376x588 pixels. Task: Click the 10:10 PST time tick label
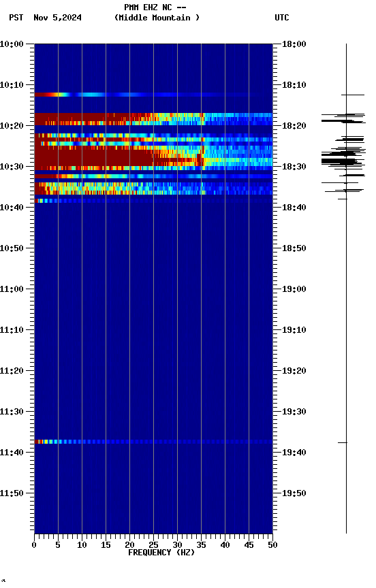click(12, 85)
